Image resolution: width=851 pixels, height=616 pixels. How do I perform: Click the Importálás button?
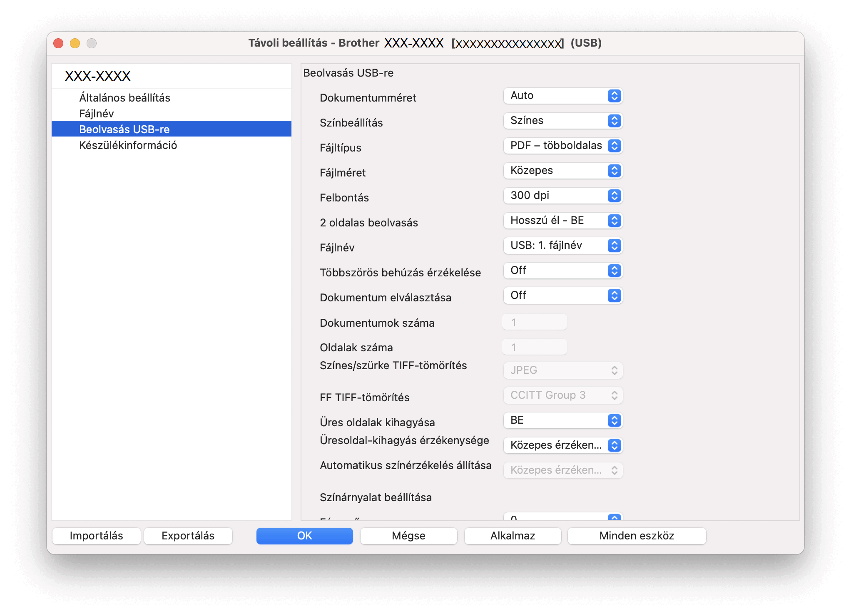pos(96,536)
